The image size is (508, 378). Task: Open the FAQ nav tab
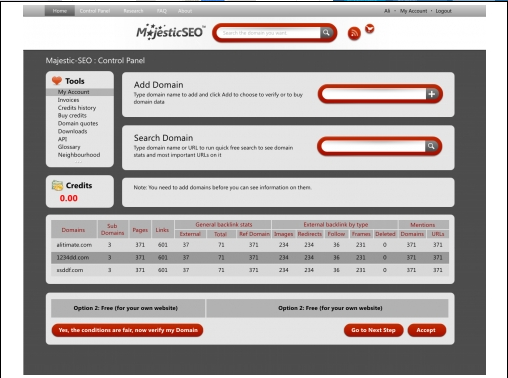[161, 11]
